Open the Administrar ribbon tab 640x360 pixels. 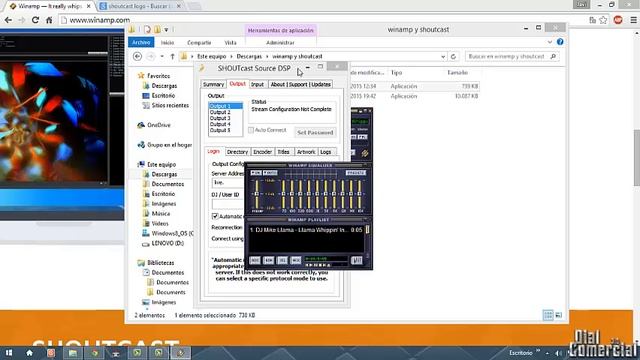[x=280, y=42]
